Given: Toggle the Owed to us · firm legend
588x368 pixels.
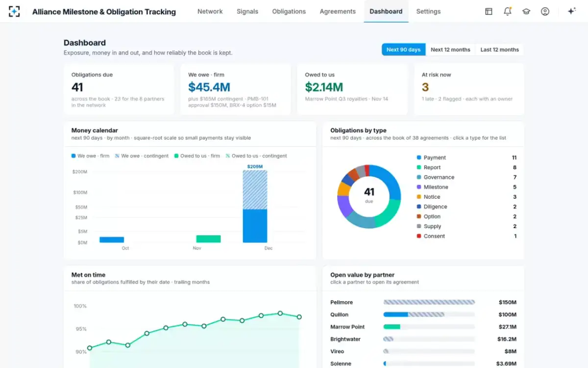Looking at the screenshot, I should 197,156.
